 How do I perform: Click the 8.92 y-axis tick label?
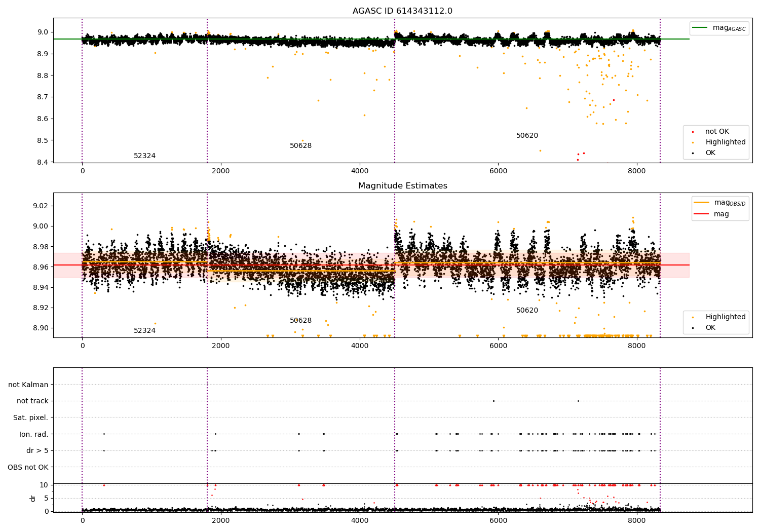tap(41, 308)
